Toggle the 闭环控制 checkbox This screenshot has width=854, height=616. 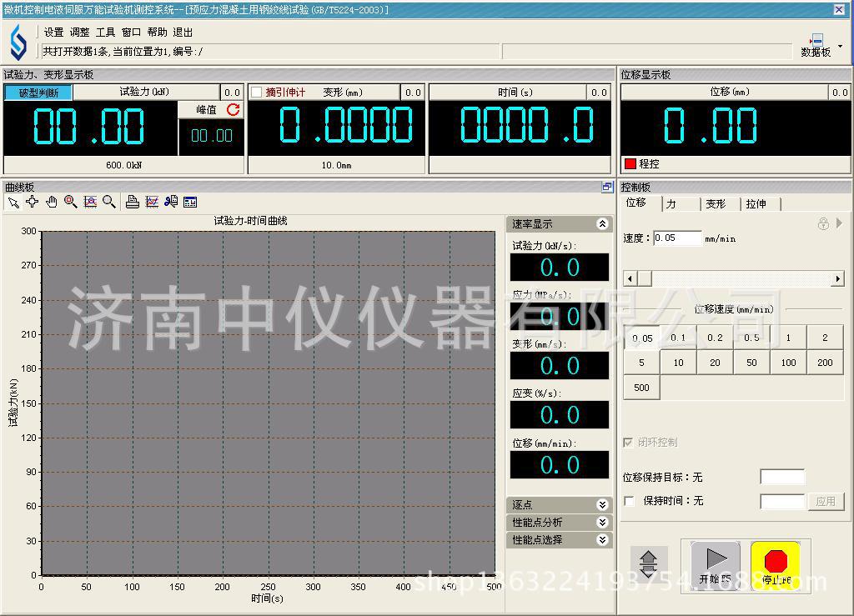click(x=628, y=443)
